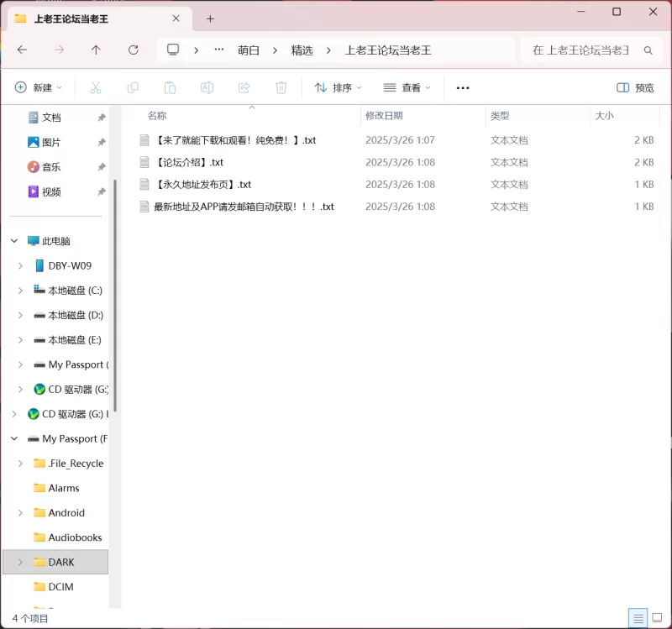Click the search box for this folder

[x=581, y=50]
